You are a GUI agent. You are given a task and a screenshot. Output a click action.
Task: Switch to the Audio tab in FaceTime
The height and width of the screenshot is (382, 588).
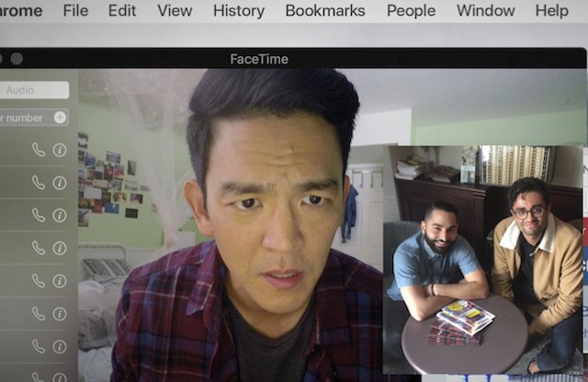[x=34, y=90]
